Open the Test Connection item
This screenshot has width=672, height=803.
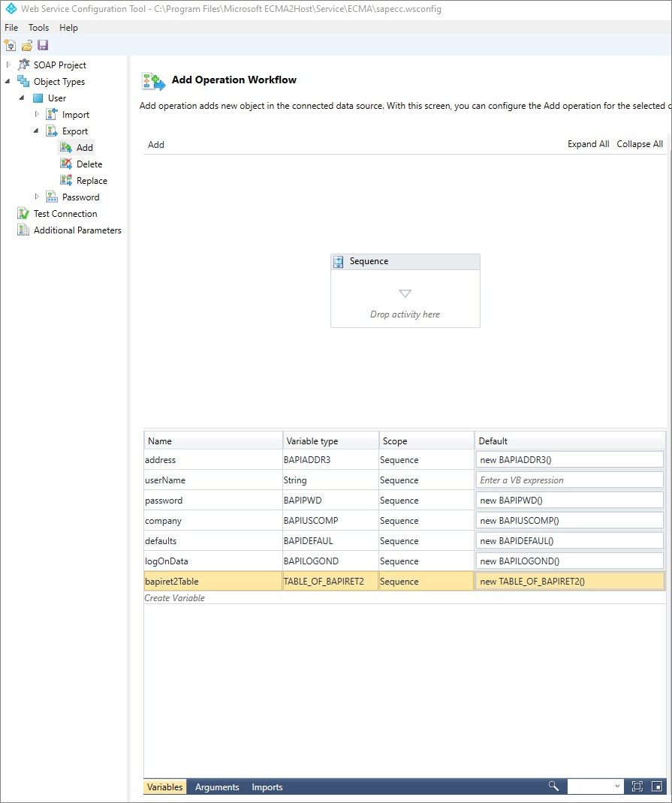click(x=65, y=214)
